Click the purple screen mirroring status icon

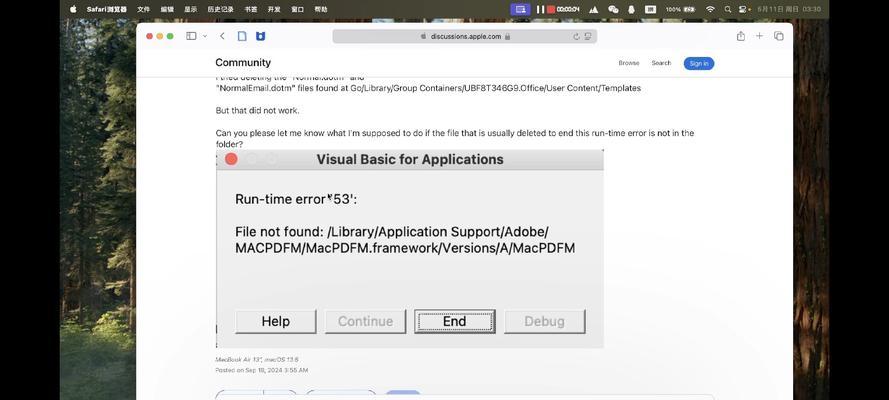(x=520, y=10)
